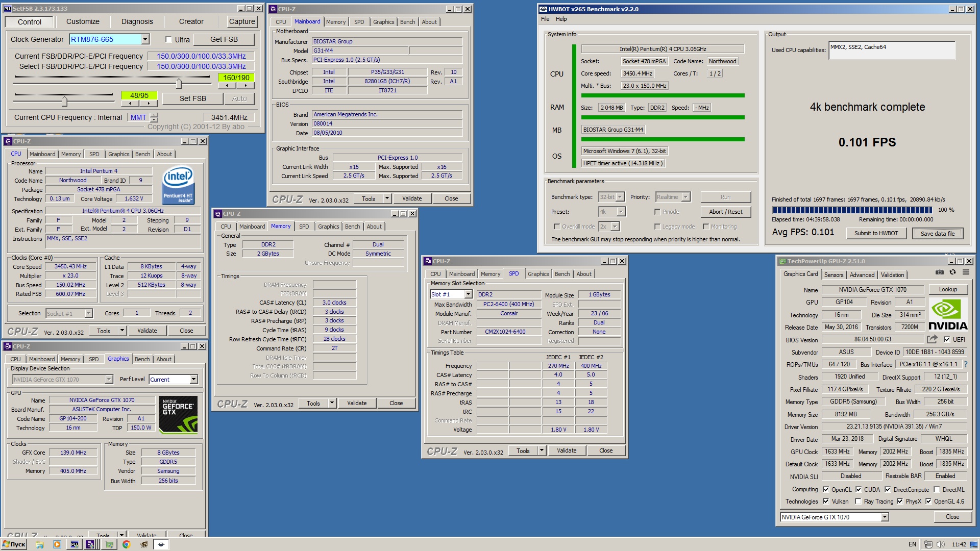Open the GPU selector dropdown in GPU-Z

[x=885, y=517]
